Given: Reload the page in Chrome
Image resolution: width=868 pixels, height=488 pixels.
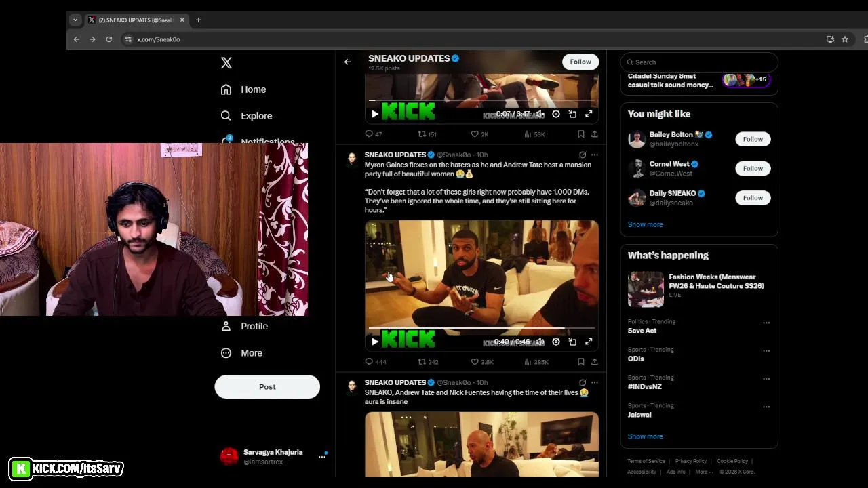Looking at the screenshot, I should pos(108,39).
